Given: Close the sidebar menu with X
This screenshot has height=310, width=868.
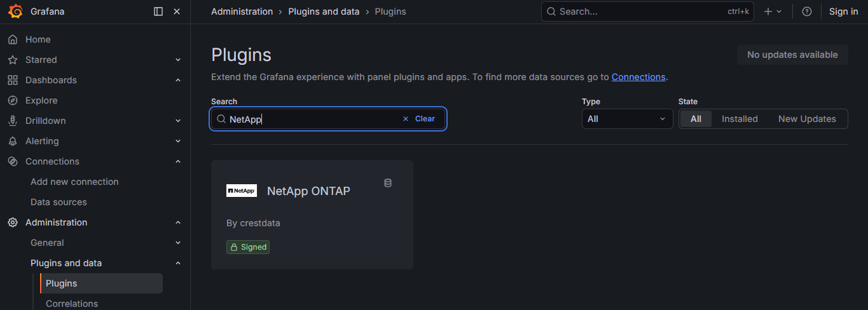Looking at the screenshot, I should [177, 11].
